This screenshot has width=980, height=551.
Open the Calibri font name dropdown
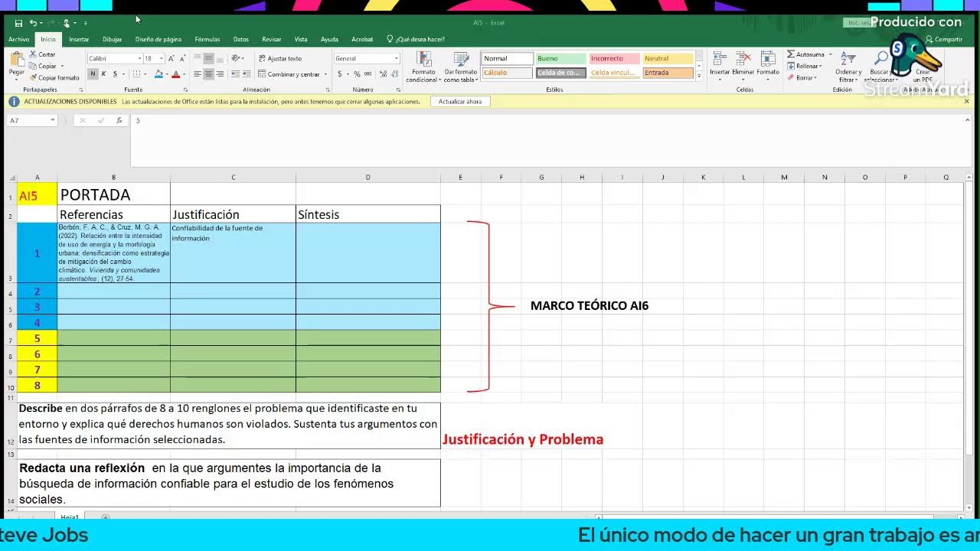[x=139, y=58]
